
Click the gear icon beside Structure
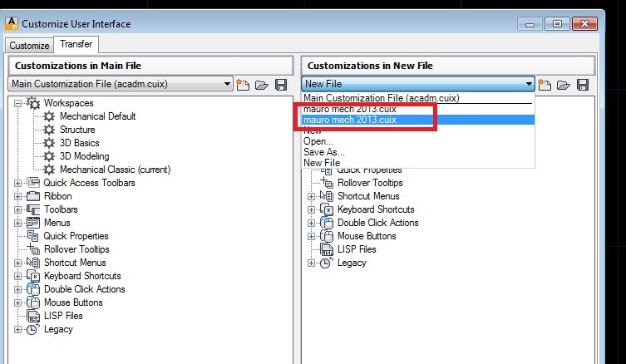pyautogui.click(x=49, y=130)
